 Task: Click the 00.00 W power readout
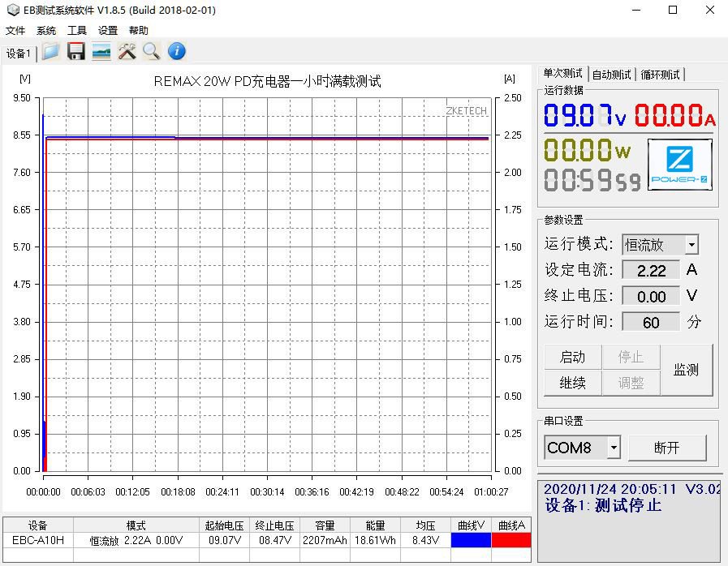[x=587, y=150]
